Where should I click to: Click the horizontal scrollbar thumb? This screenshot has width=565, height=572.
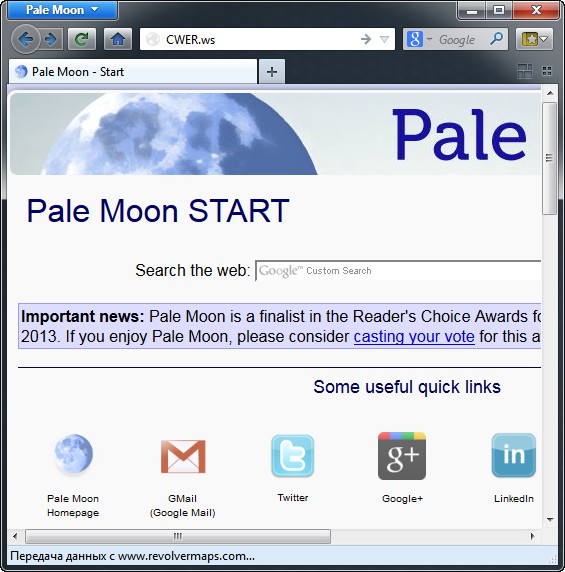click(178, 536)
